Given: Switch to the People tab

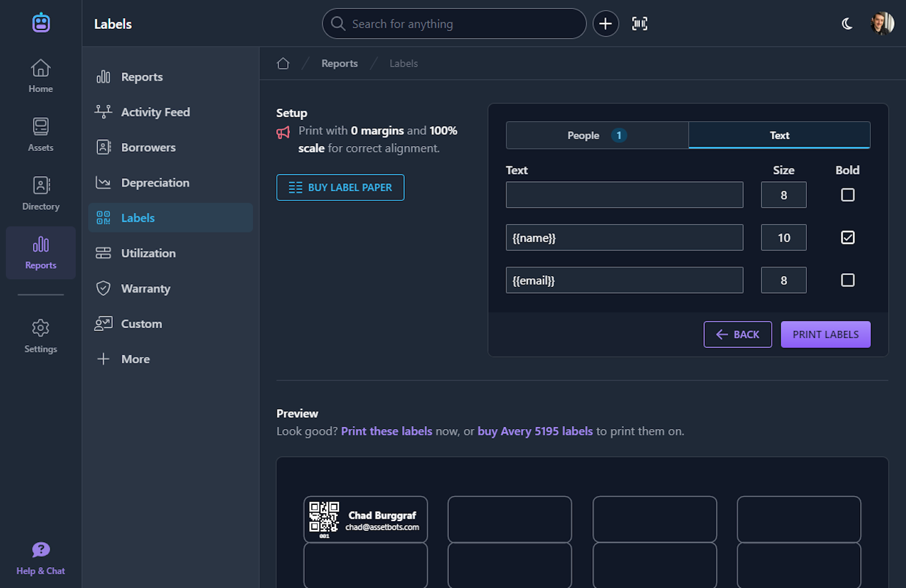Looking at the screenshot, I should (597, 135).
